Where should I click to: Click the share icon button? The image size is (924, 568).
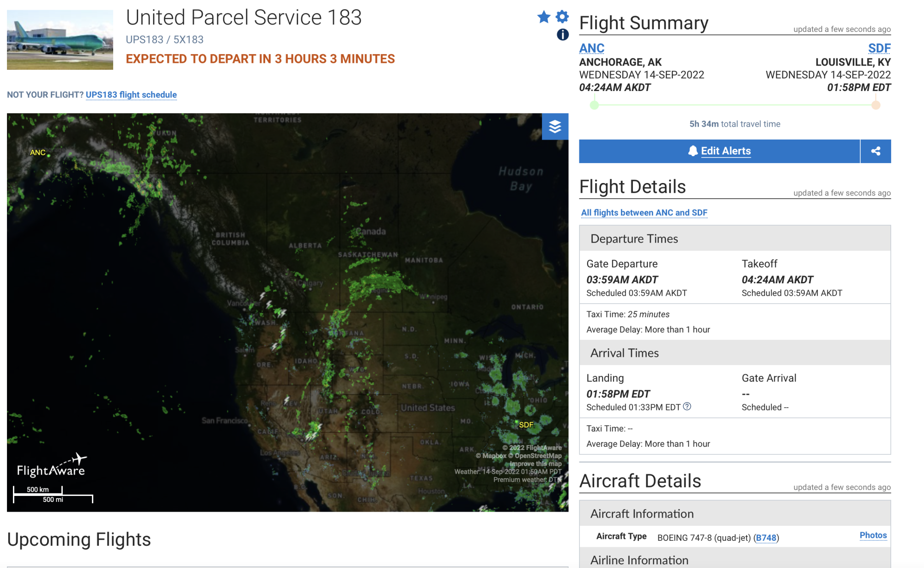(875, 151)
